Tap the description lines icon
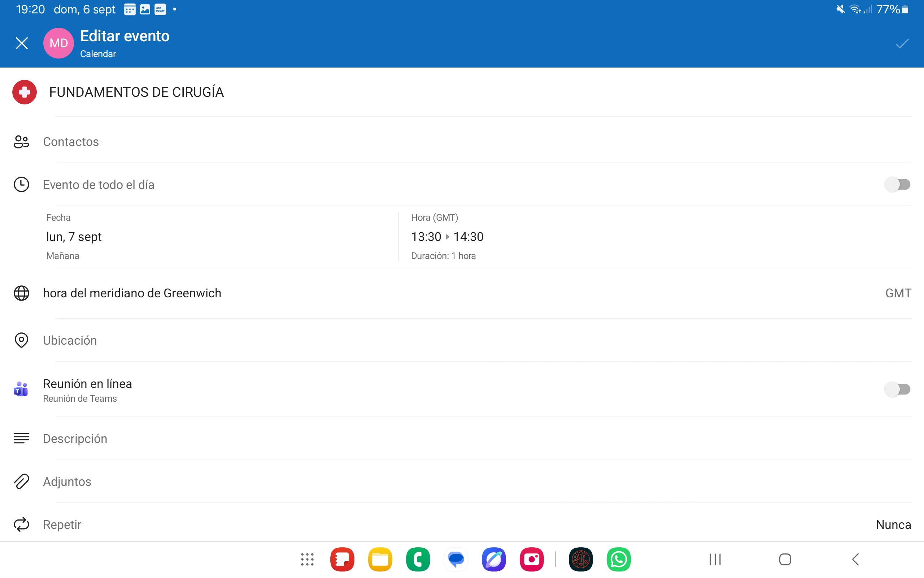 (x=21, y=439)
